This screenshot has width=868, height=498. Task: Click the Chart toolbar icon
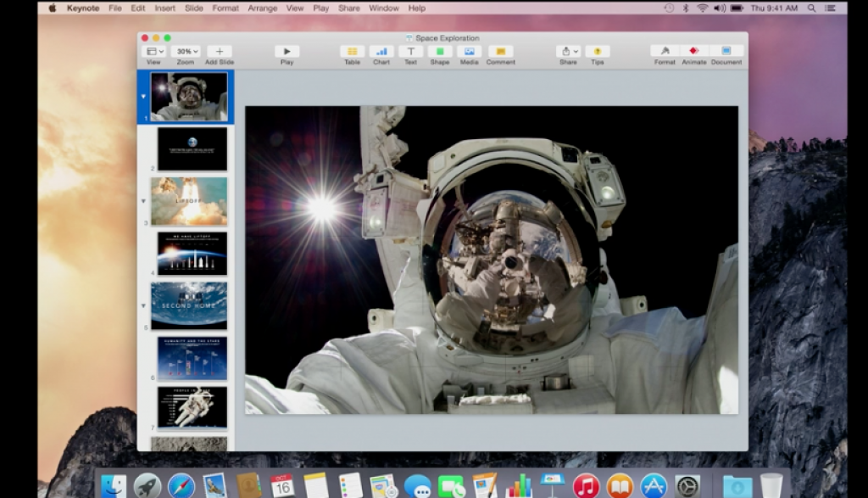[381, 52]
